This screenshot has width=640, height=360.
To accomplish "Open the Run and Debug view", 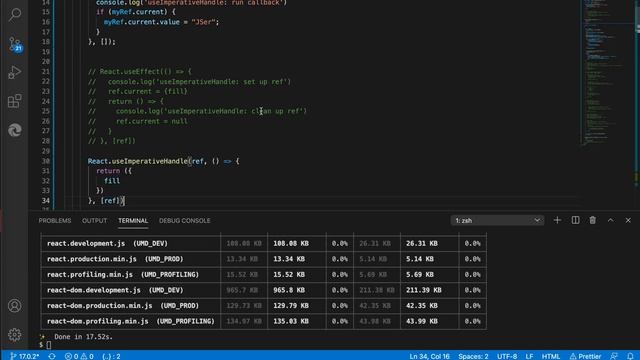I will coord(15,73).
